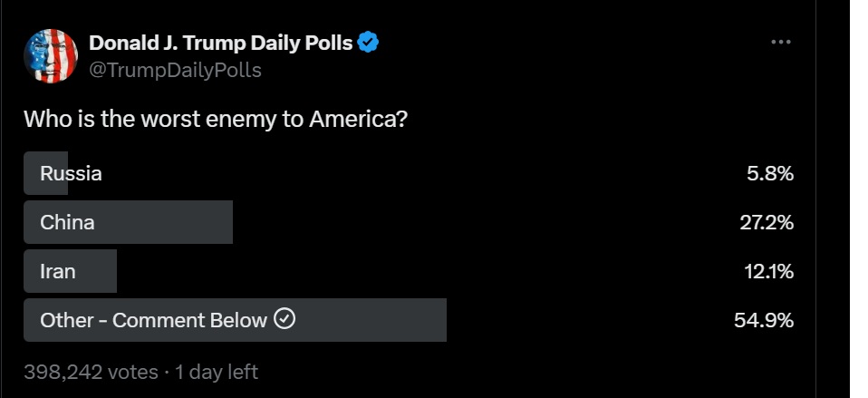Viewport: 868px width, 398px height.
Task: Click the China result bar fill
Action: coord(128,222)
